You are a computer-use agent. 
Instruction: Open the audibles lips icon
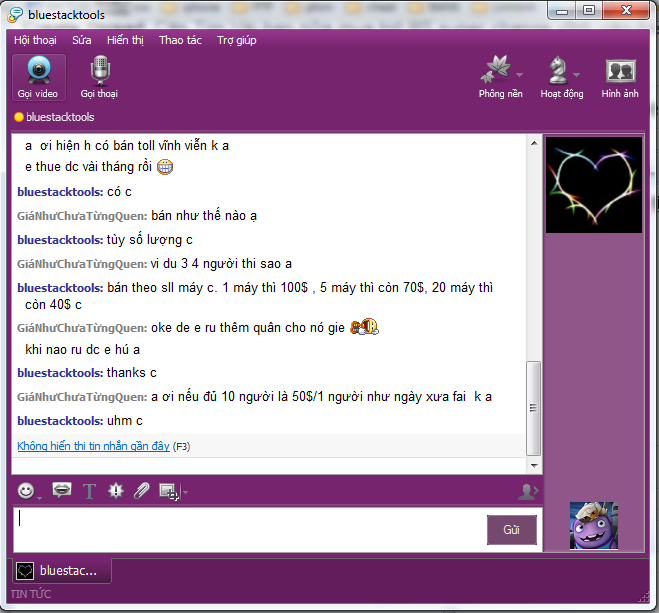(61, 490)
